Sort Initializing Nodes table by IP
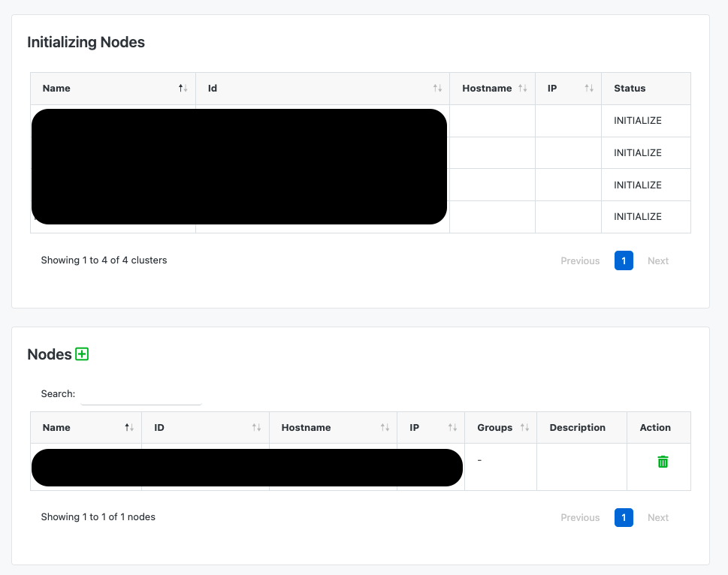Screen dimensions: 728x575 [568, 89]
